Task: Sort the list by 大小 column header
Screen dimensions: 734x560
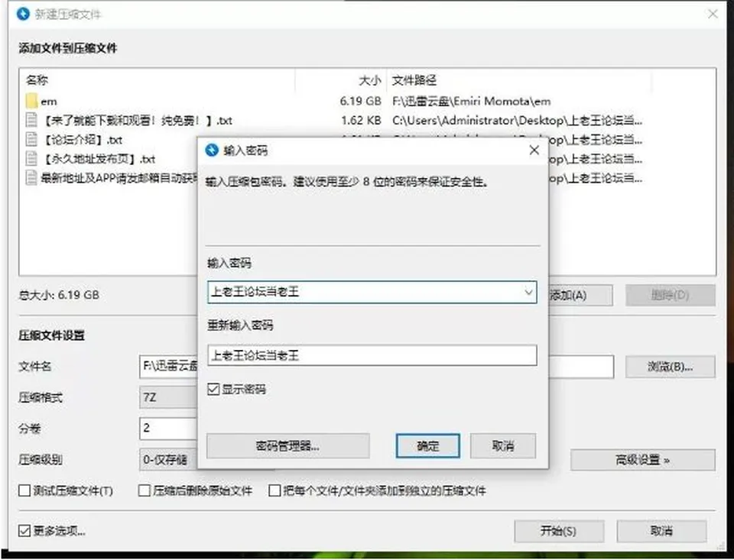Action: pos(370,80)
